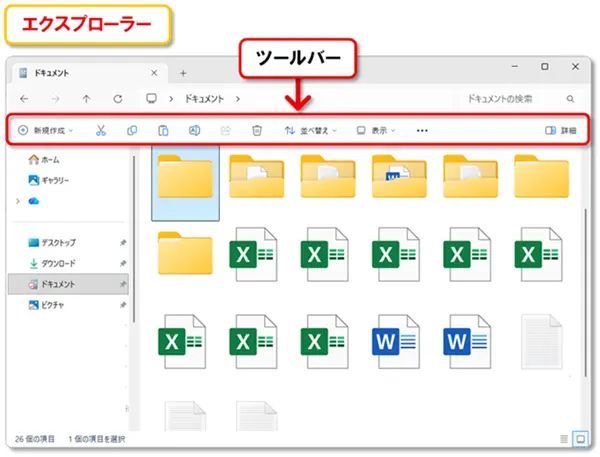Select the text file in third row
Viewport: 600px width, 457px height.
coord(542,342)
